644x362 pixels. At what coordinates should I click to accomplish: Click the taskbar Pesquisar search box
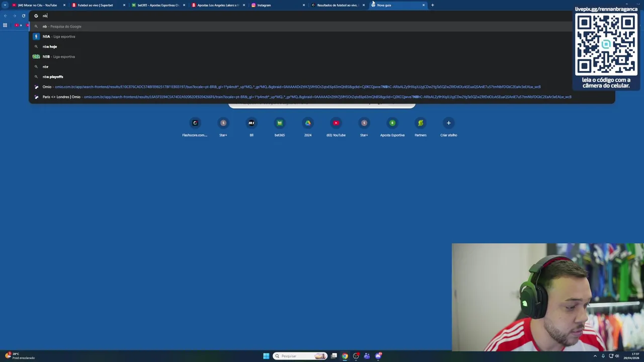[300, 356]
